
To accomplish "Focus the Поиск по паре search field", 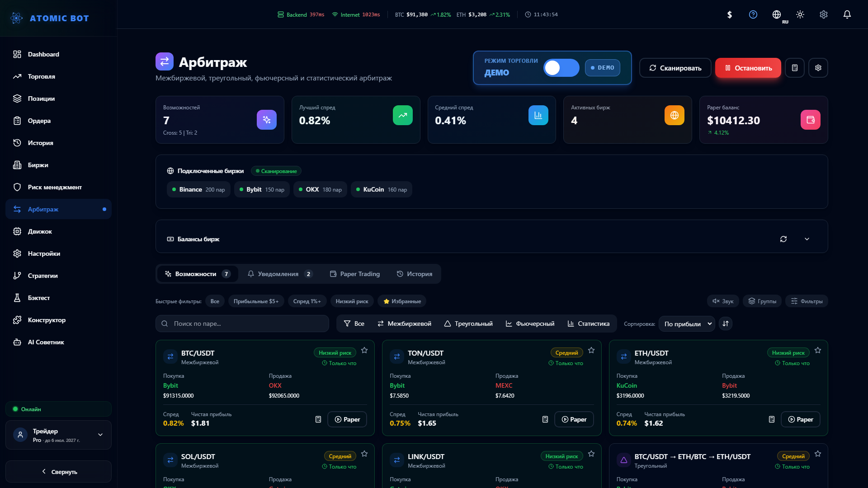I will [x=242, y=324].
